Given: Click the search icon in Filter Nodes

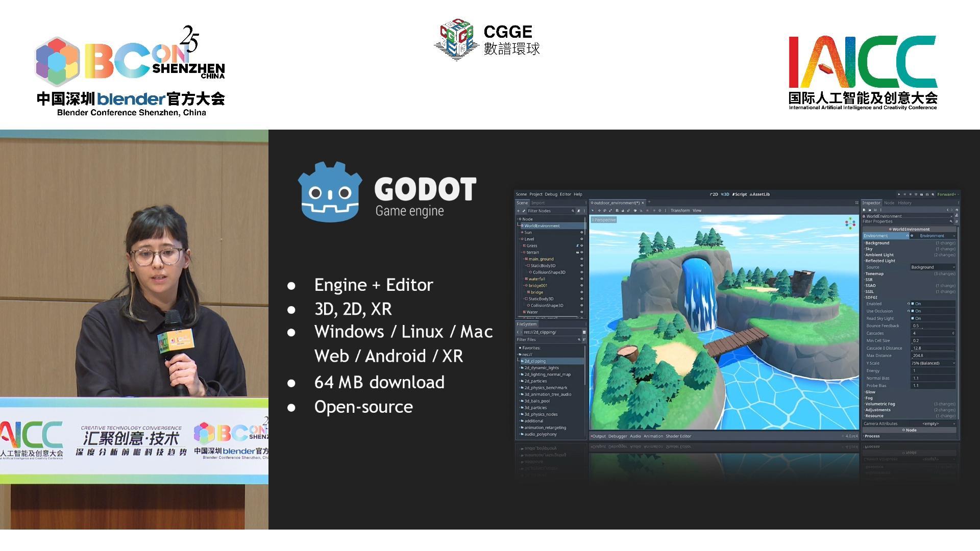Looking at the screenshot, I should pyautogui.click(x=573, y=211).
